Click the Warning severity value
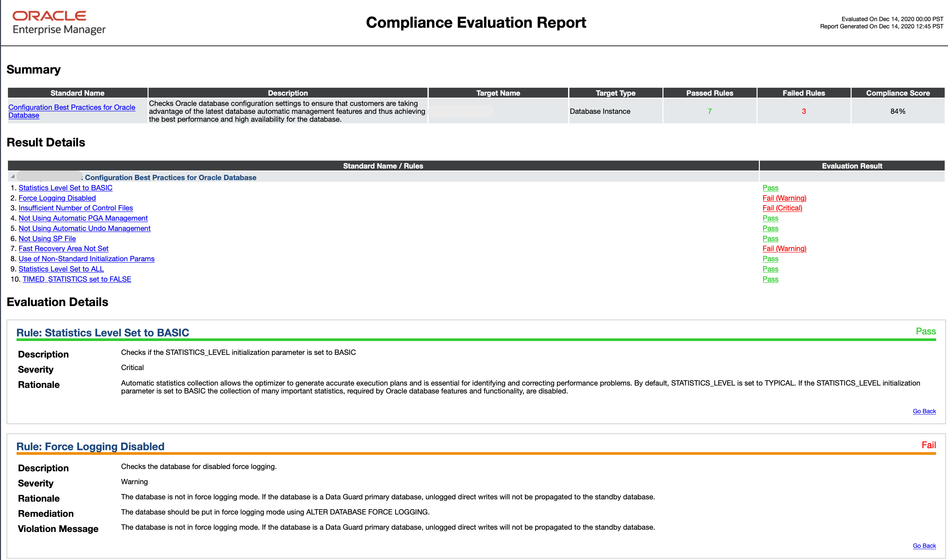 (134, 482)
